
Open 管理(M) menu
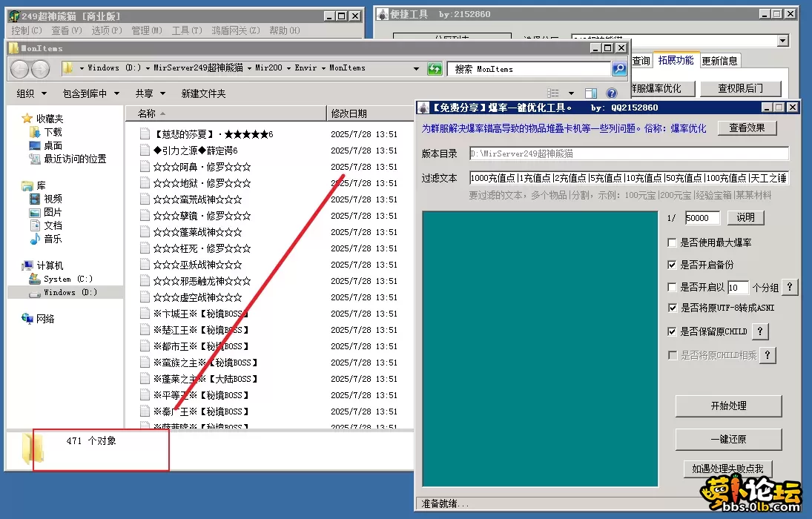pyautogui.click(x=147, y=30)
